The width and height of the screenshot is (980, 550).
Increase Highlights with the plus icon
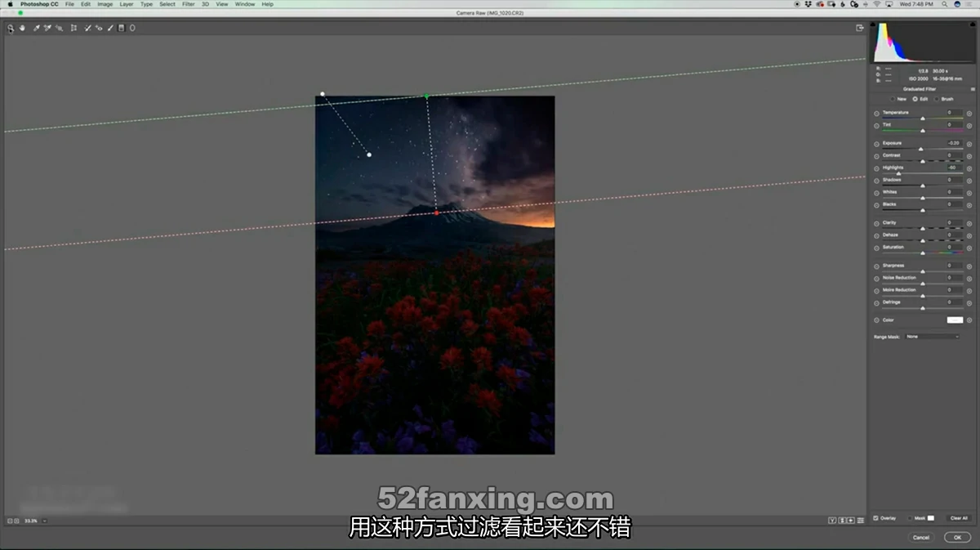pyautogui.click(x=969, y=168)
